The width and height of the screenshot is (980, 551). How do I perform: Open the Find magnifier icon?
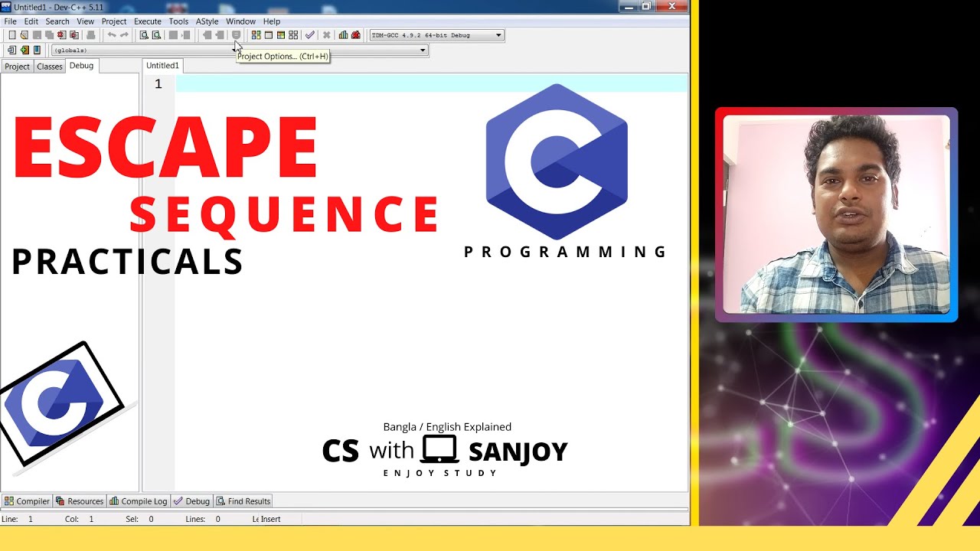(x=144, y=35)
